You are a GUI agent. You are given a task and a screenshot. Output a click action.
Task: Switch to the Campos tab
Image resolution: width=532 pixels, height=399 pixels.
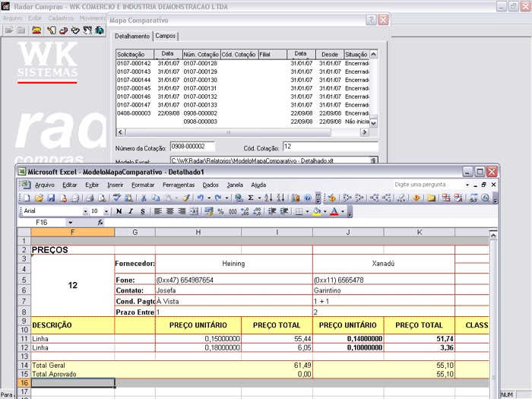[x=166, y=36]
